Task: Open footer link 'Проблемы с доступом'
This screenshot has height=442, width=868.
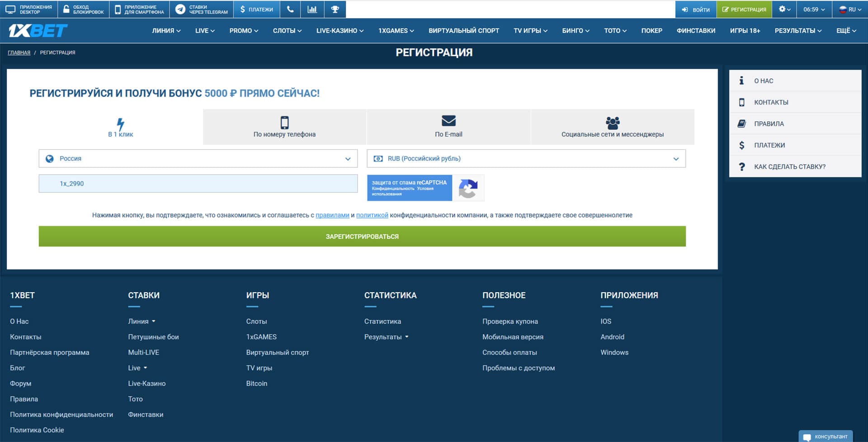Action: (x=519, y=368)
